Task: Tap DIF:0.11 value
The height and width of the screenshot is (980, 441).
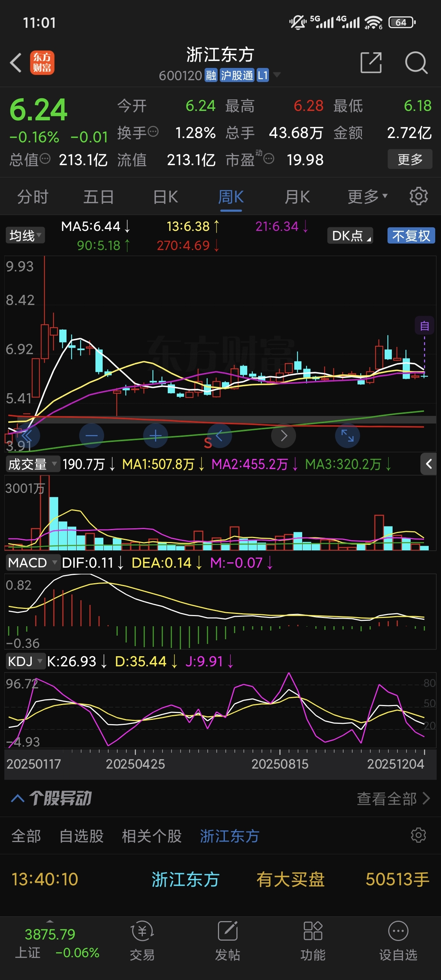Action: tap(93, 563)
